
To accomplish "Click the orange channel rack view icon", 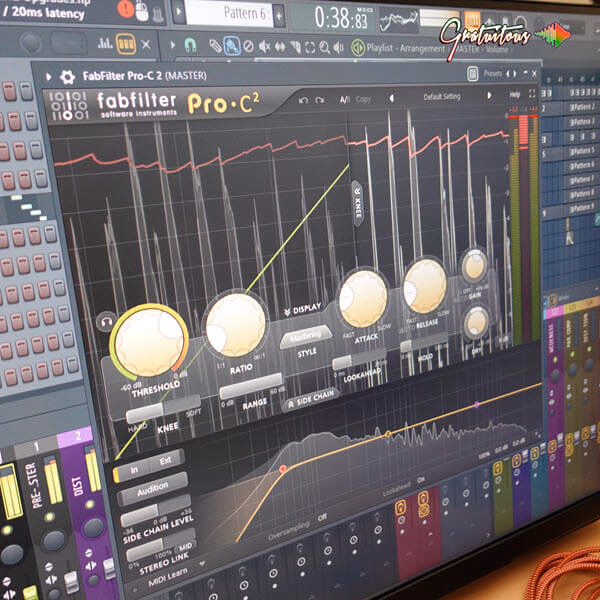I will 126,44.
